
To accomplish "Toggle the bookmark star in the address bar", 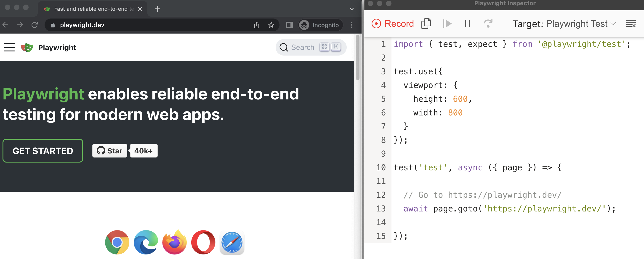I will (x=271, y=25).
